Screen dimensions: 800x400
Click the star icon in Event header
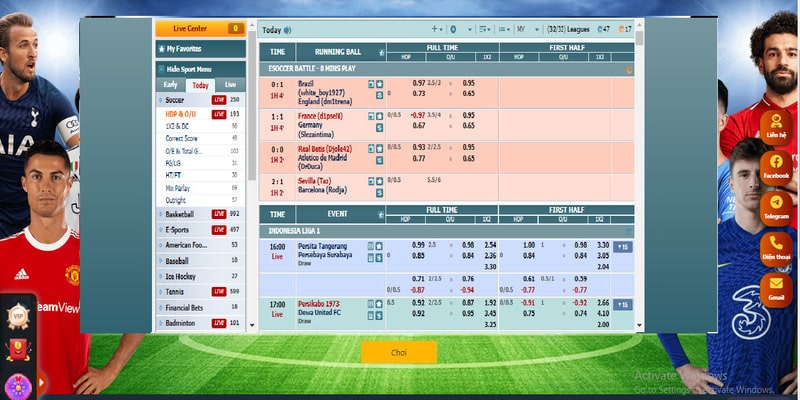tap(381, 215)
